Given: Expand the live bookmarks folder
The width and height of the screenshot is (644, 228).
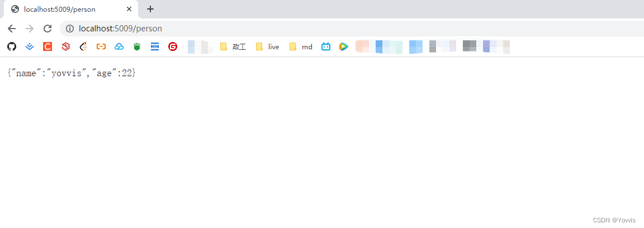Looking at the screenshot, I should tap(267, 46).
